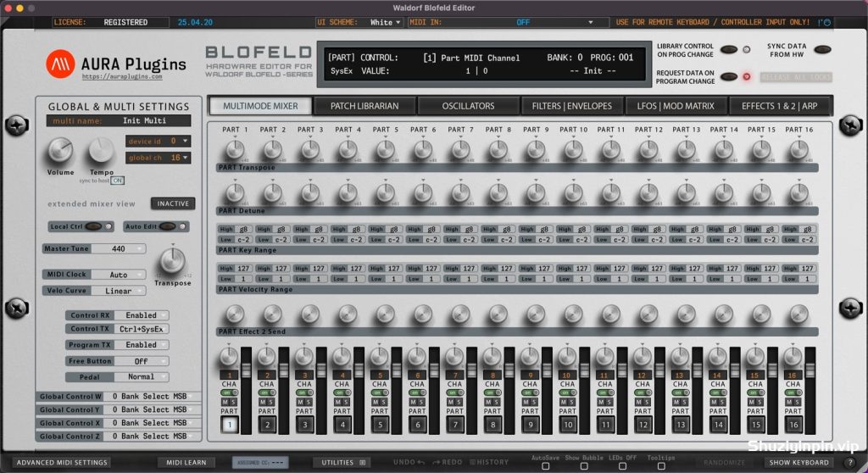Enable the LEDs Off checkbox
The height and width of the screenshot is (473, 868).
tap(623, 466)
